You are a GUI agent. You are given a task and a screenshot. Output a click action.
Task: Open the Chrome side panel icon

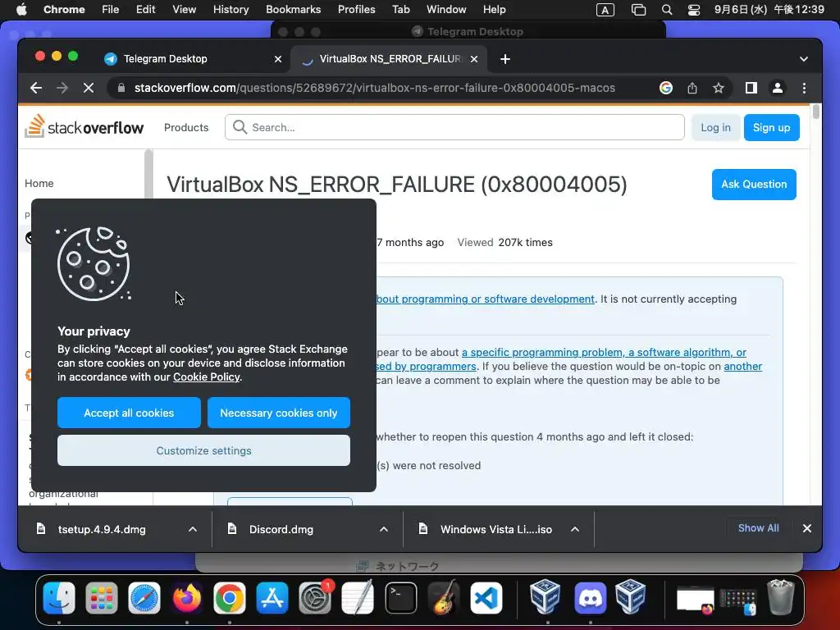(x=751, y=88)
